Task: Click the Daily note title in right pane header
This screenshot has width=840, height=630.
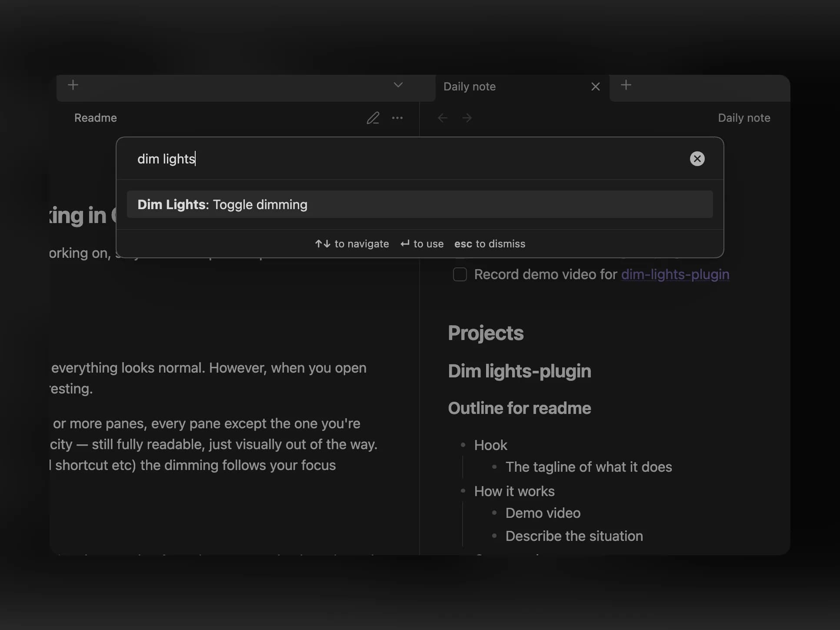Action: (x=744, y=118)
